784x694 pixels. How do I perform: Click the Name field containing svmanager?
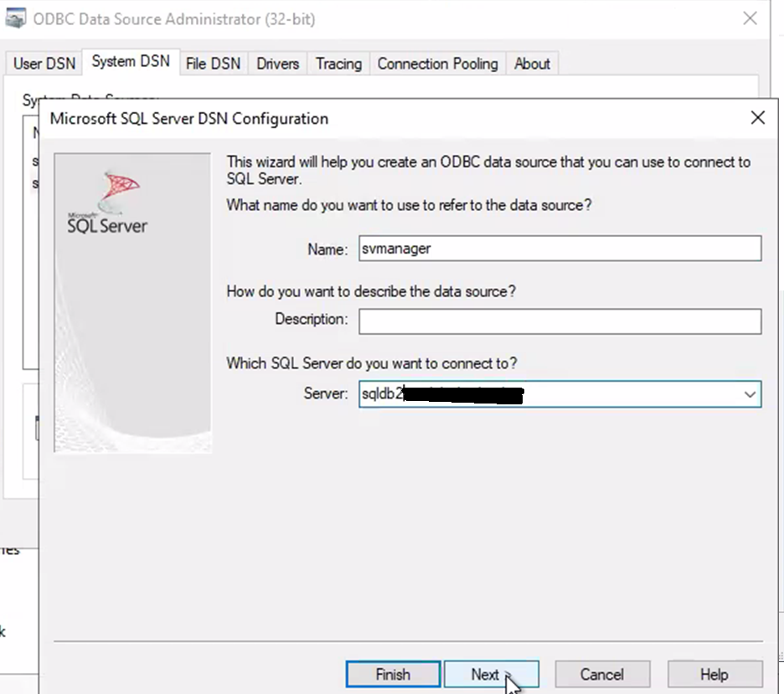(560, 249)
